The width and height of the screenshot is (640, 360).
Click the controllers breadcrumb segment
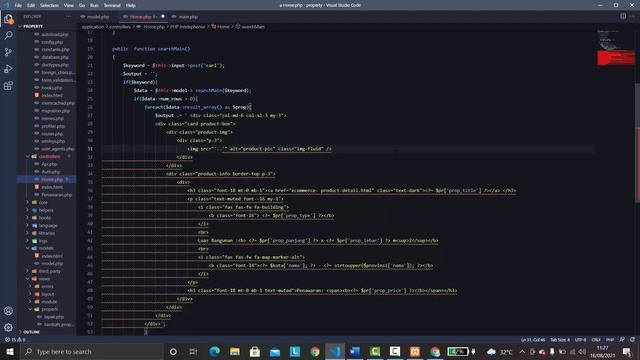(x=120, y=27)
